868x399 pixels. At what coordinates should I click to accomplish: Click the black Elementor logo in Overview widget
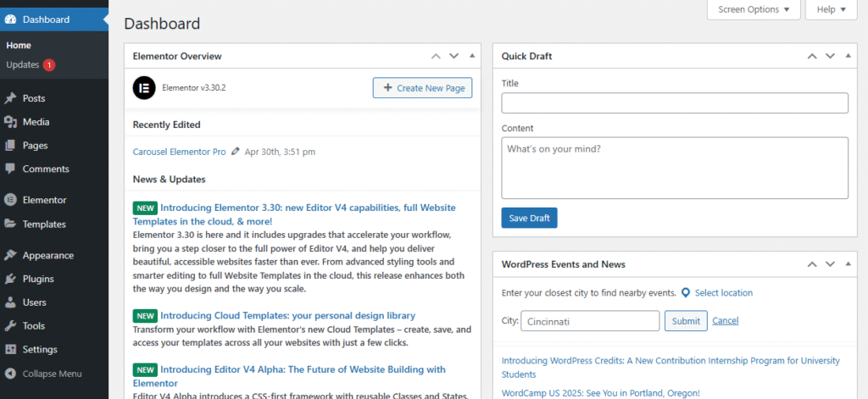[x=144, y=87]
